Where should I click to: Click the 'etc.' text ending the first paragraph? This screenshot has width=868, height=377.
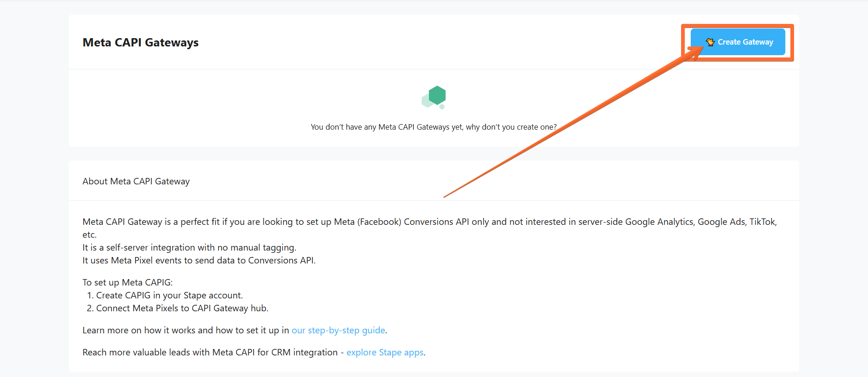tap(90, 234)
